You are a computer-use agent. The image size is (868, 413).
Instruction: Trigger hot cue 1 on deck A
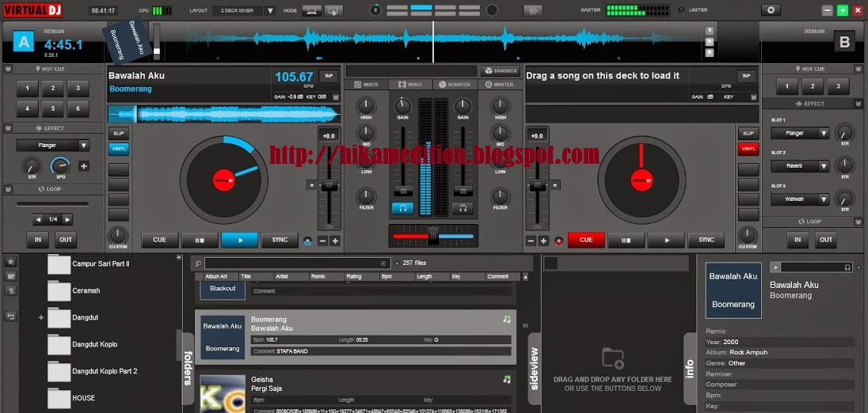pos(27,87)
